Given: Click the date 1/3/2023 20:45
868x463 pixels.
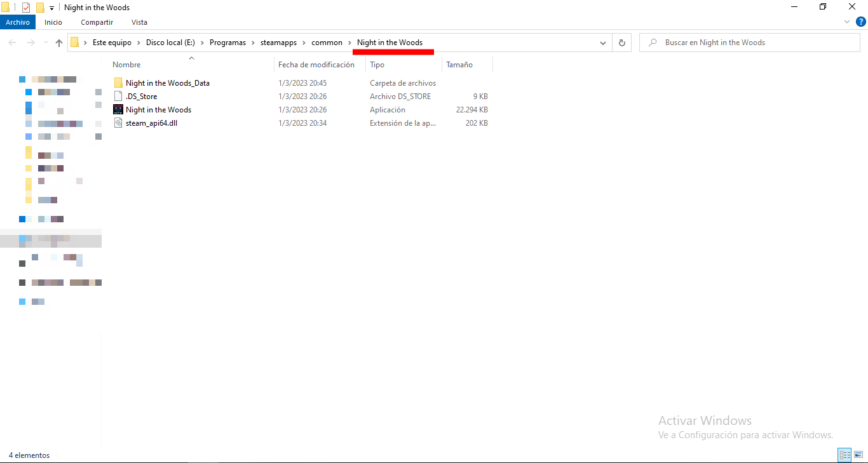Looking at the screenshot, I should click(x=302, y=83).
